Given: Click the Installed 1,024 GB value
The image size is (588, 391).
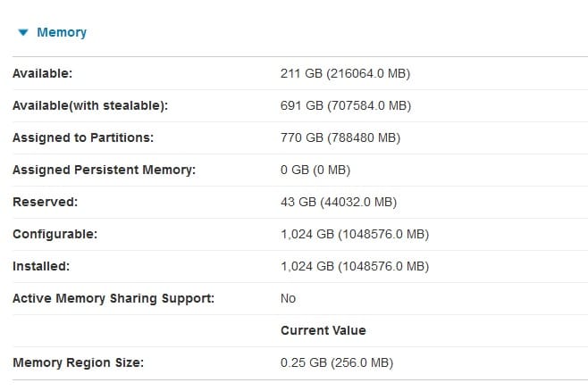Looking at the screenshot, I should point(355,266).
